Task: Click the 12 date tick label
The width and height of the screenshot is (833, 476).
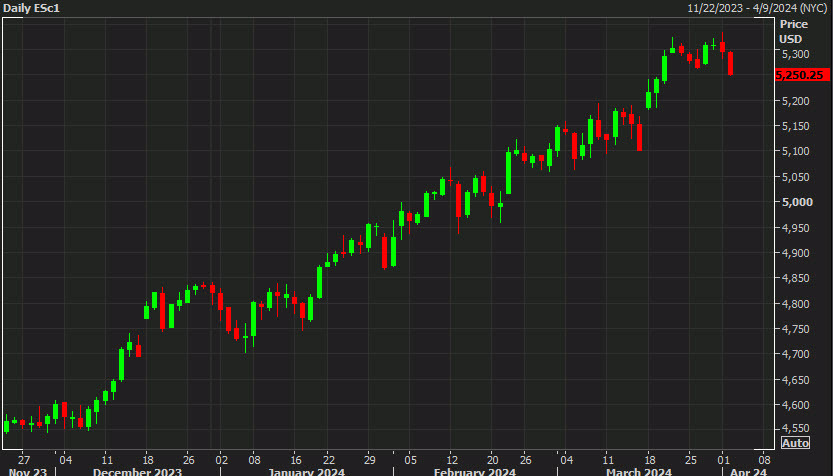Action: [452, 460]
